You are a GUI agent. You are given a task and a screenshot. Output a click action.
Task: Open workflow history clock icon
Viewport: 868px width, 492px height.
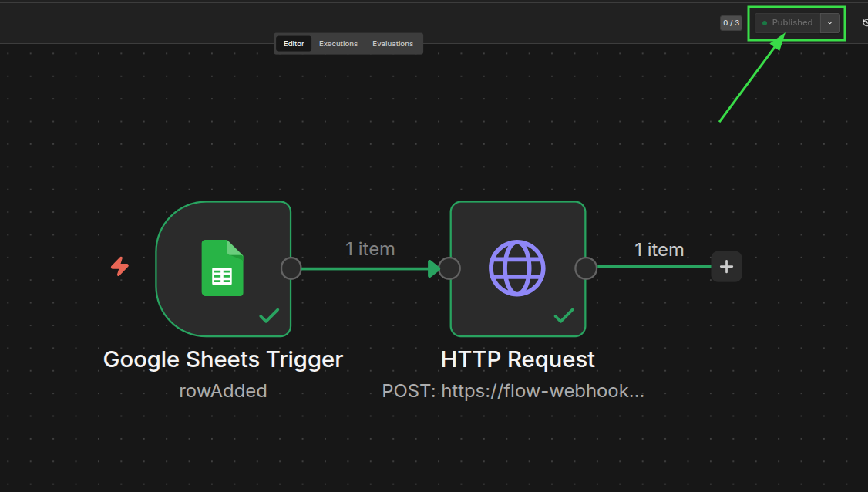[864, 23]
